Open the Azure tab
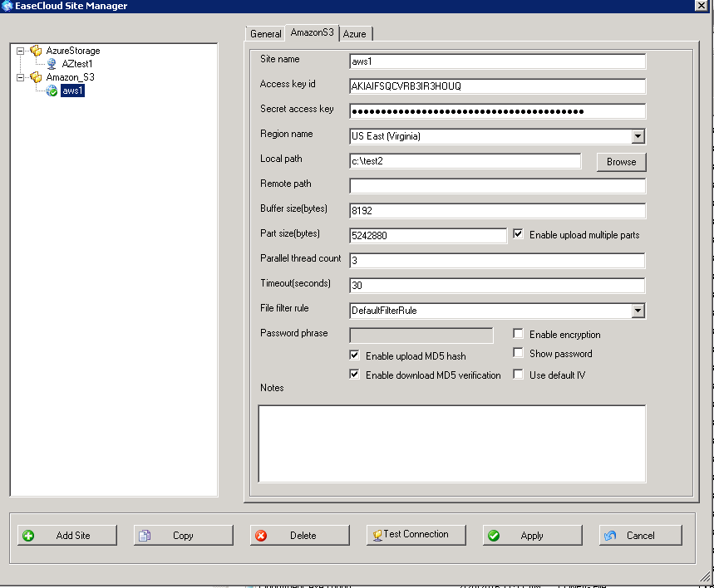The height and width of the screenshot is (588, 714). (x=355, y=34)
